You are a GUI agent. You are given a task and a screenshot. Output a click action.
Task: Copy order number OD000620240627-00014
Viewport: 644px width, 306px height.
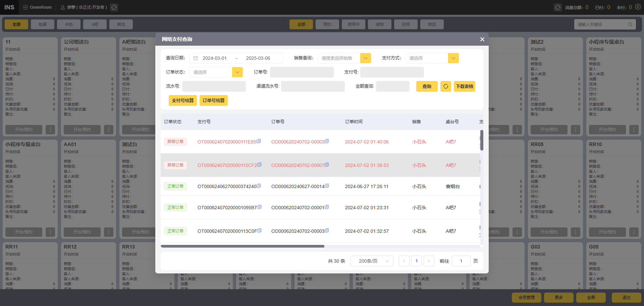(x=327, y=186)
